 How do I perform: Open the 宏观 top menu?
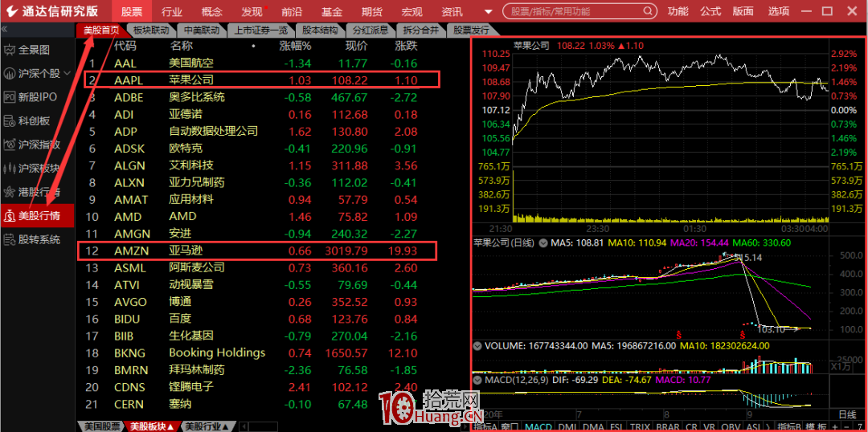pos(411,11)
